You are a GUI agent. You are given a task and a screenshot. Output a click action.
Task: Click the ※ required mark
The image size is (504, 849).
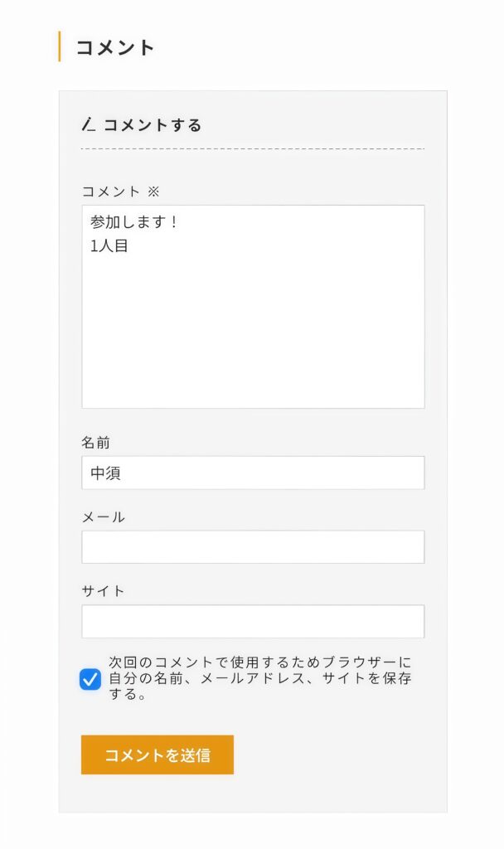pyautogui.click(x=153, y=192)
